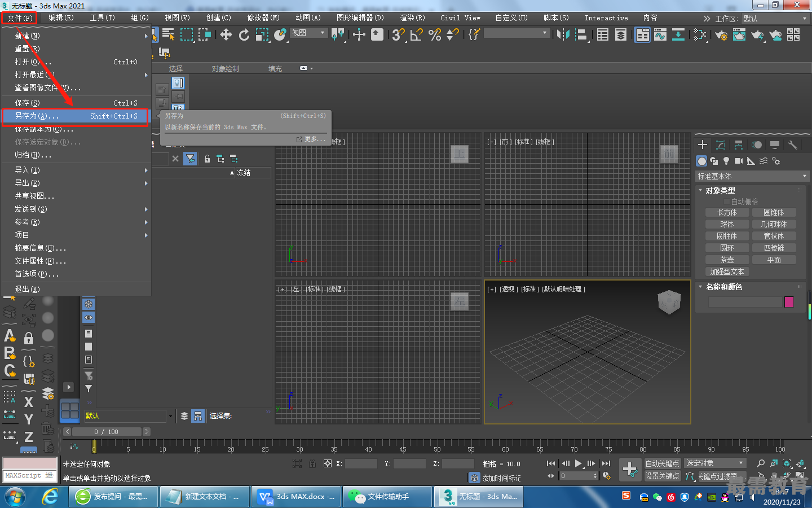Toggle the eye display icon in scene explorer

click(x=89, y=318)
